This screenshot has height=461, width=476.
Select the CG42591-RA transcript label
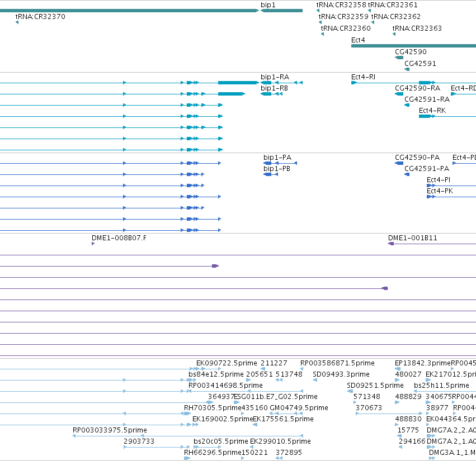coord(427,99)
